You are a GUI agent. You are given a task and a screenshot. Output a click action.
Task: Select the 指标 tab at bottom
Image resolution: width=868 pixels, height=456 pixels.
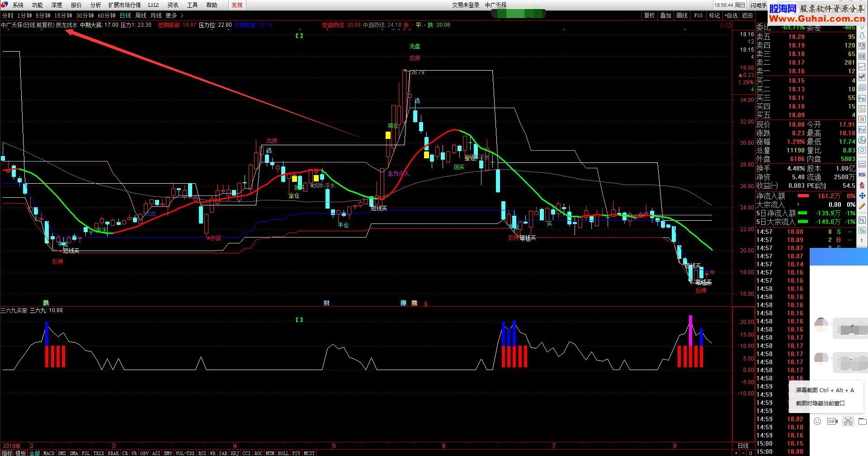[7, 453]
